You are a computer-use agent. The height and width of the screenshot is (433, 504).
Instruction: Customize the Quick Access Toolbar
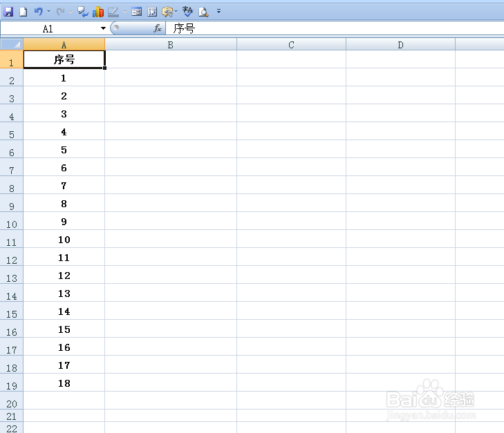[x=219, y=12]
